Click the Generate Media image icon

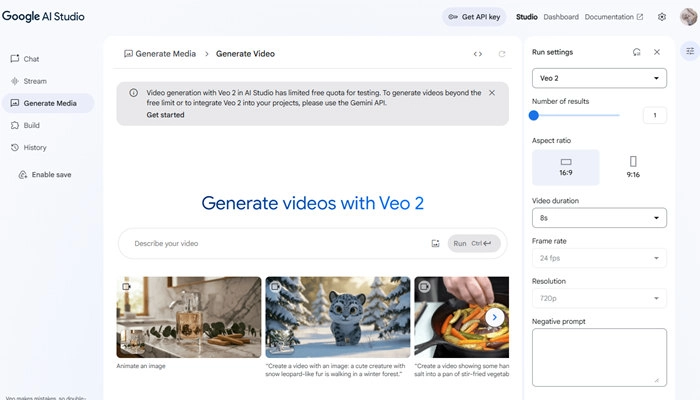tap(15, 103)
